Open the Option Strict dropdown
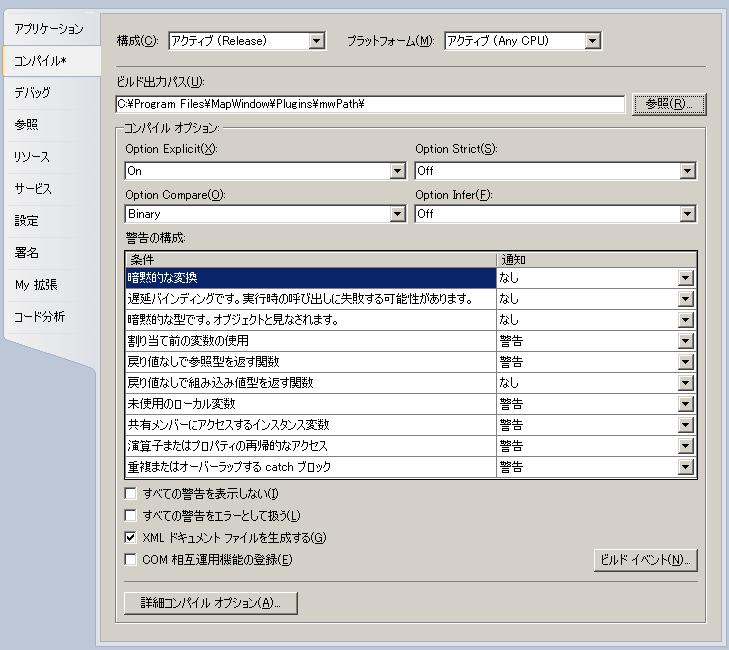This screenshot has height=650, width=729. 687,171
